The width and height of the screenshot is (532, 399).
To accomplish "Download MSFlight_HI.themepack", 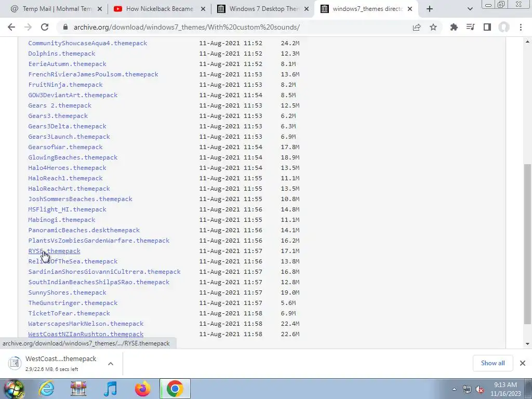I will click(67, 209).
